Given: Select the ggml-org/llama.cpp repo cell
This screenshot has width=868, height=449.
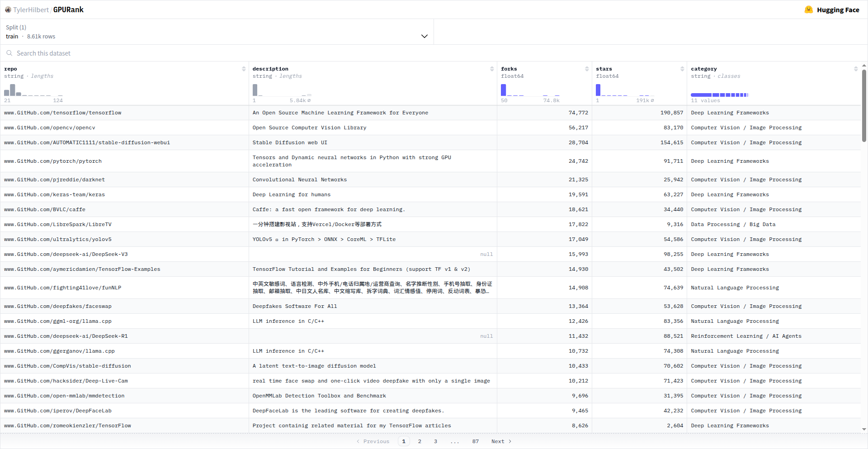Looking at the screenshot, I should coord(124,321).
